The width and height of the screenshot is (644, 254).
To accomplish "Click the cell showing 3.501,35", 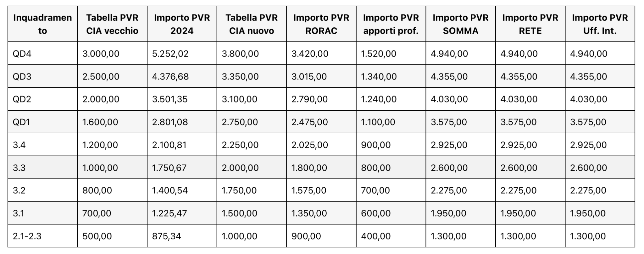I will pos(182,99).
